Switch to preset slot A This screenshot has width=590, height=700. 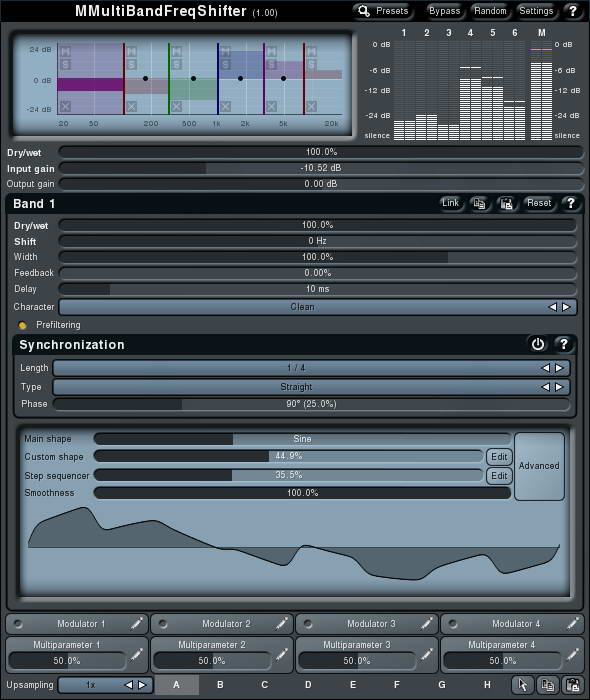point(176,684)
